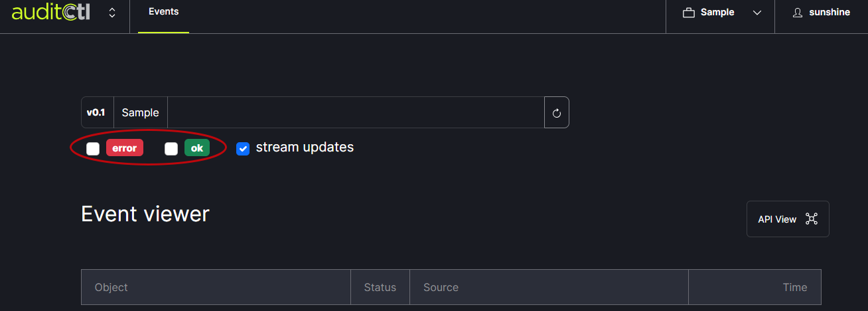This screenshot has height=311, width=868.
Task: Open the sunshine user menu
Action: click(829, 13)
